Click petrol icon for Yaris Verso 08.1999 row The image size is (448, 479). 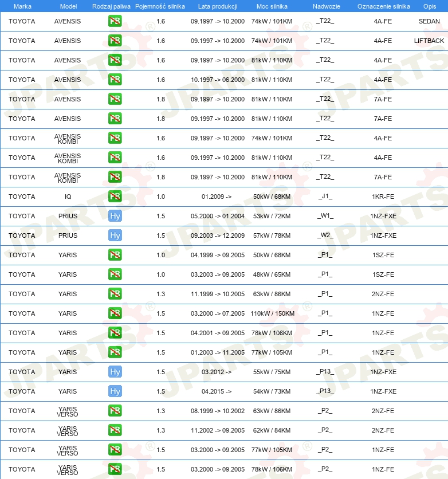(x=115, y=411)
